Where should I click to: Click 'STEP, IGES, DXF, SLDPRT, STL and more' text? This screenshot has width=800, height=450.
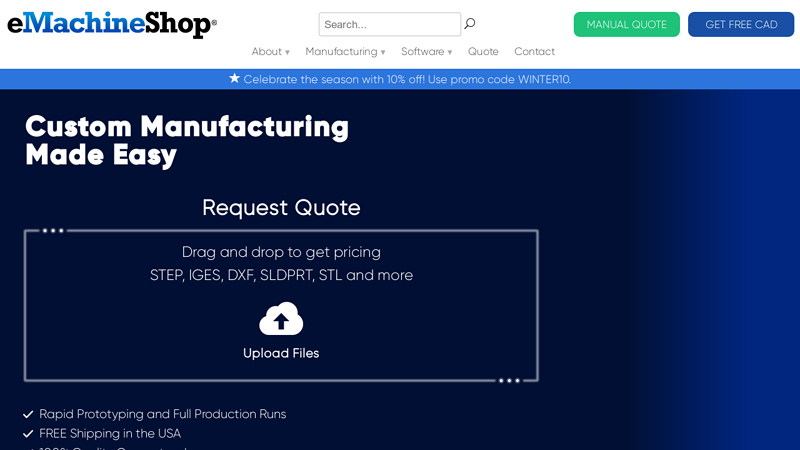click(282, 275)
